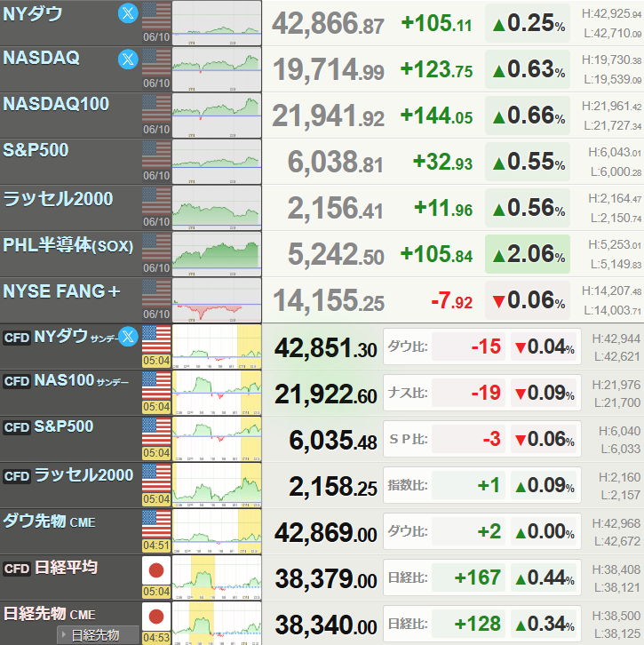Screen dimensions: 644x645
Task: Click the FANG+ change -7.92
Action: click(451, 300)
